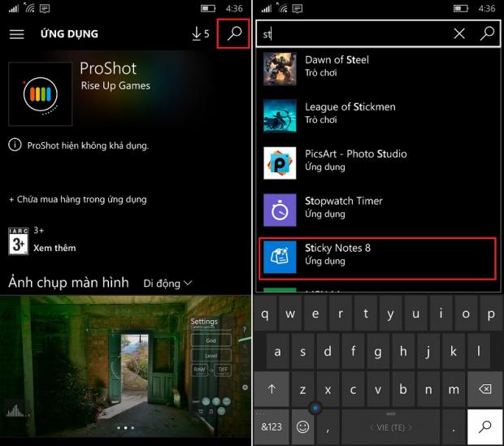
Task: Tap the magnifier beside the search box
Action: (487, 33)
